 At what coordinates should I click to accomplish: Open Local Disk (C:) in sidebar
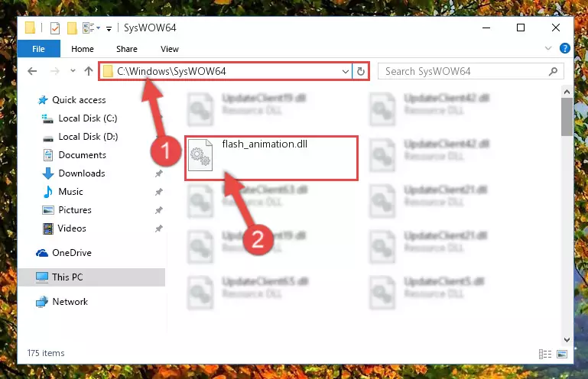click(88, 118)
